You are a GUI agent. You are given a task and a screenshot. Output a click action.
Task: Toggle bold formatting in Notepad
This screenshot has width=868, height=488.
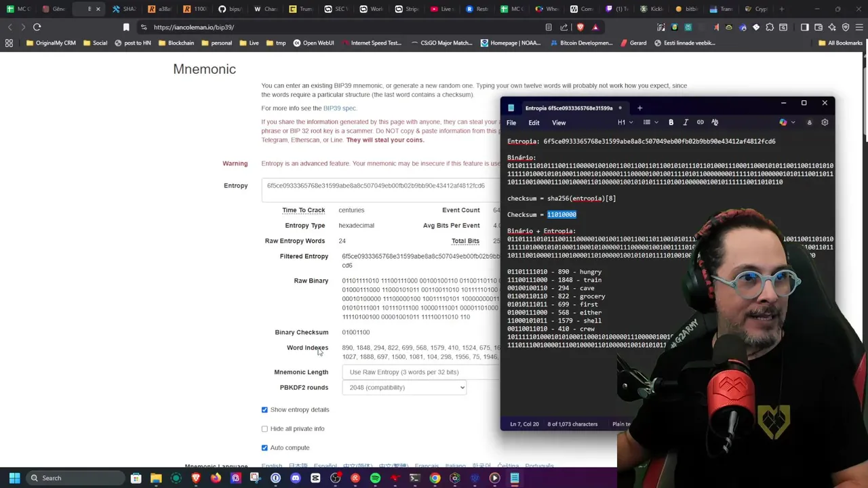pyautogui.click(x=671, y=123)
